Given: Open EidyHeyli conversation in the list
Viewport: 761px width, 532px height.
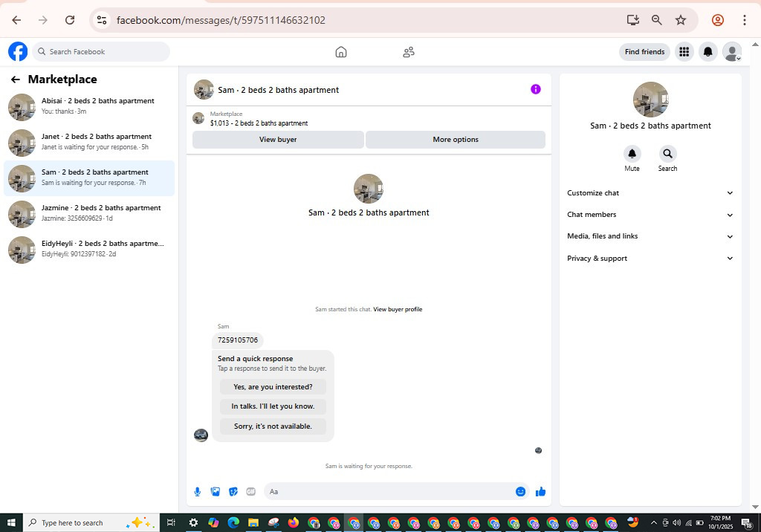Looking at the screenshot, I should pyautogui.click(x=89, y=250).
